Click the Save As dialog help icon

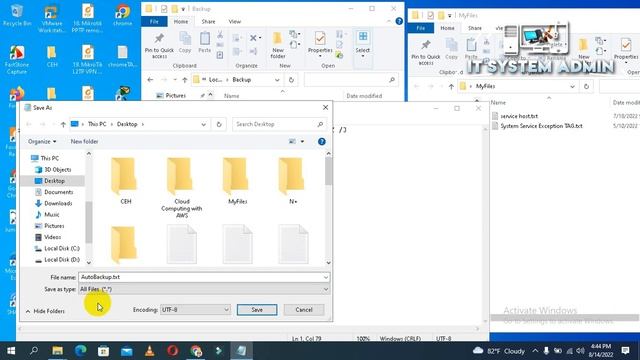322,142
